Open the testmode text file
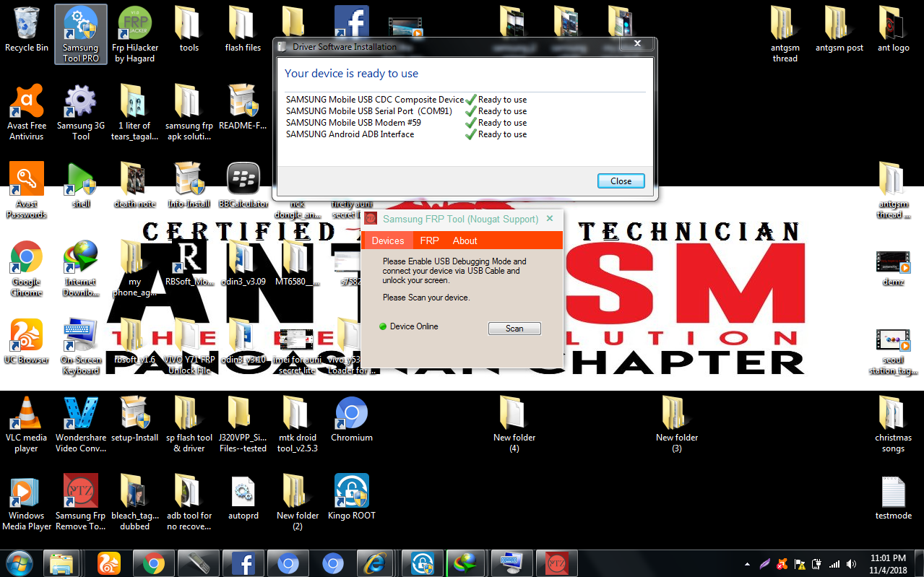The width and height of the screenshot is (924, 577). 894,498
